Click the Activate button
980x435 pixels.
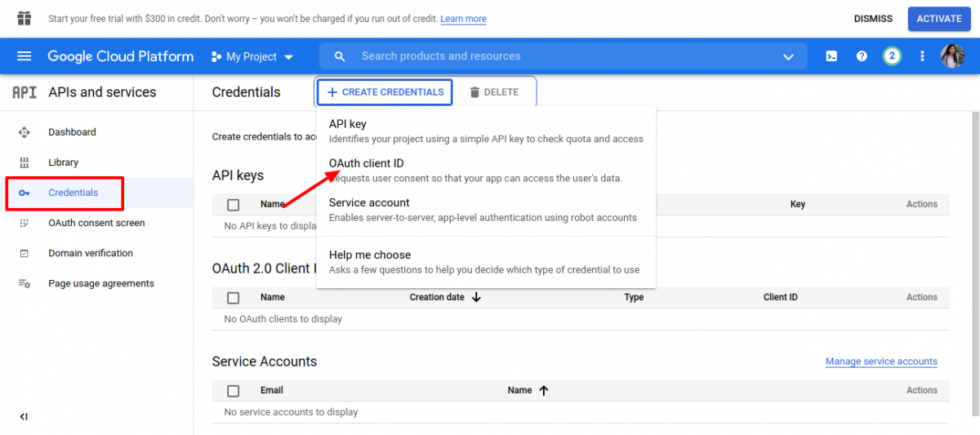coord(939,19)
